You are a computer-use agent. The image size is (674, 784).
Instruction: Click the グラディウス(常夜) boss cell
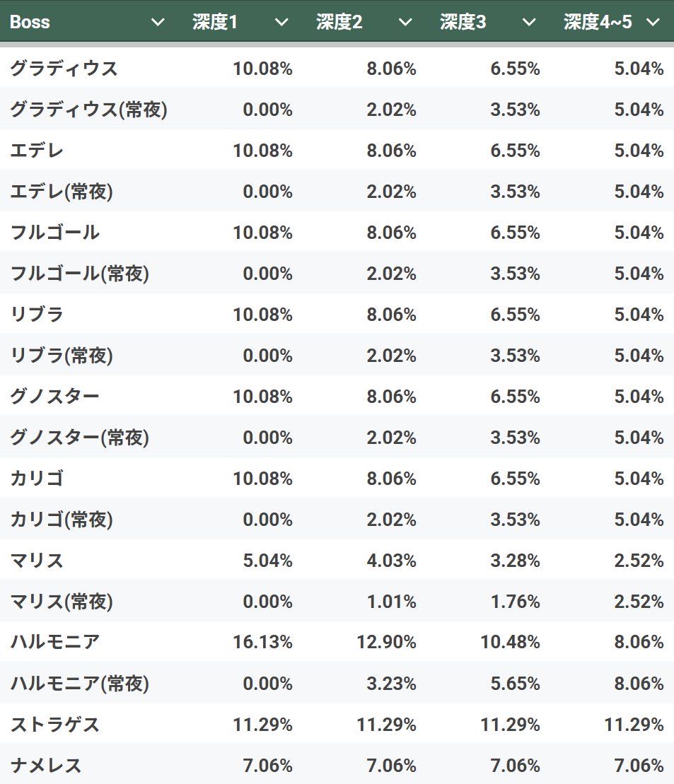[88, 110]
